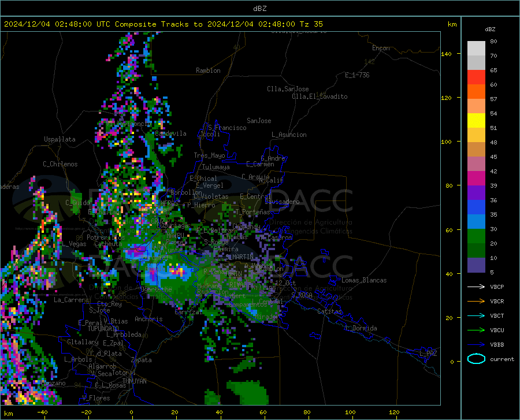520x420 pixels.
Task: Click the E_1-736 label
Action: pos(357,75)
